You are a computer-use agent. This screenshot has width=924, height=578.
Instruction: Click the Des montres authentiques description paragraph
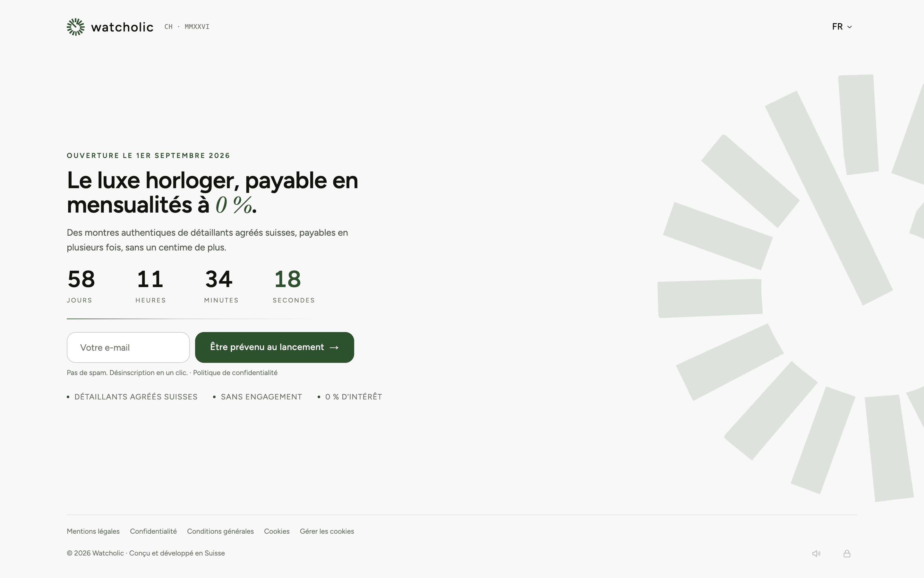tap(207, 240)
